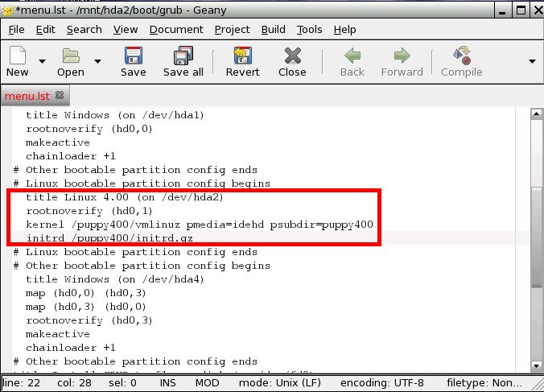
Task: Revert the file with the Revert icon
Action: [242, 60]
